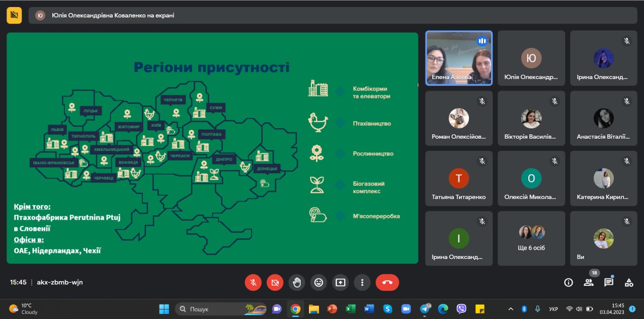Select Татьяна Титаренко participant tile
Screen dimensions: 644x319
click(458, 179)
